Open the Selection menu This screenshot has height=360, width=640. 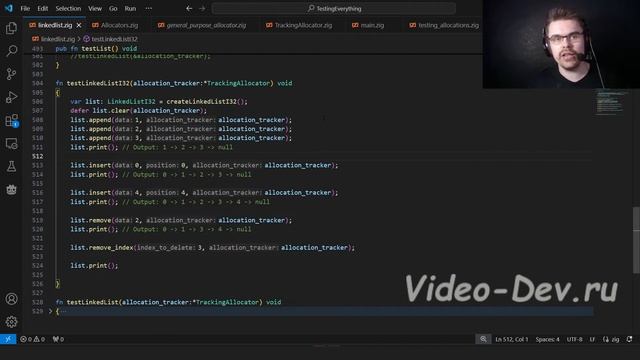pos(68,8)
